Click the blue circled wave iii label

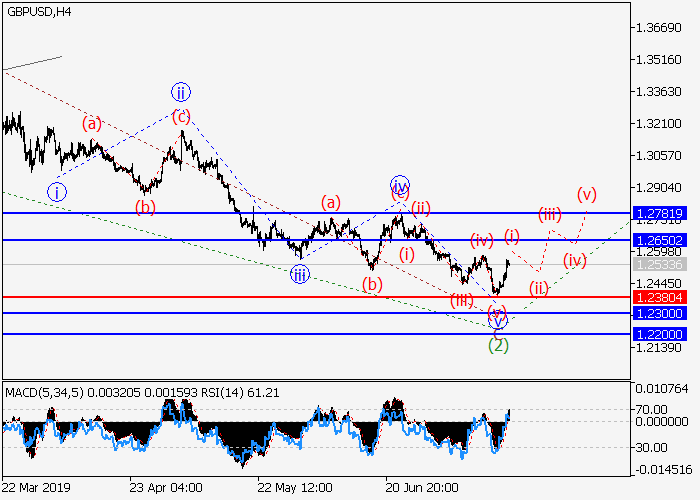pyautogui.click(x=300, y=274)
